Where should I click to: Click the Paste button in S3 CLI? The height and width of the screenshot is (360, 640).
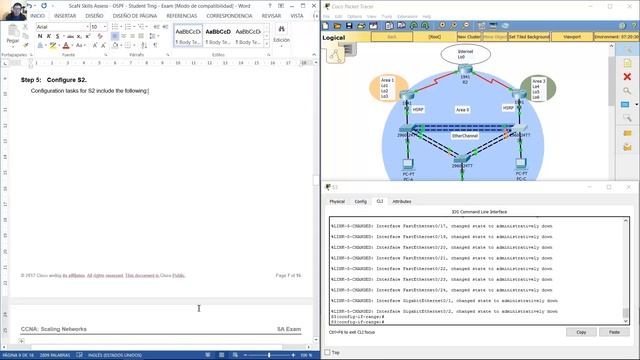pyautogui.click(x=614, y=332)
